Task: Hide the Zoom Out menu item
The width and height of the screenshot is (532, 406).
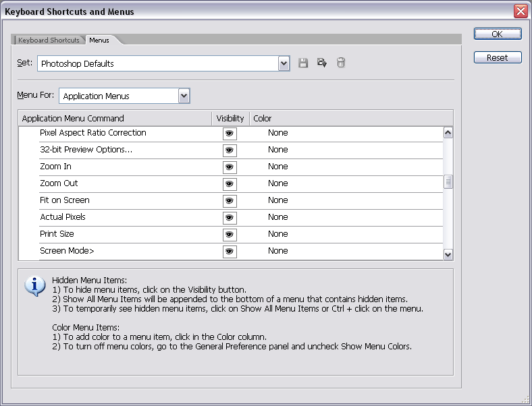Action: click(230, 184)
